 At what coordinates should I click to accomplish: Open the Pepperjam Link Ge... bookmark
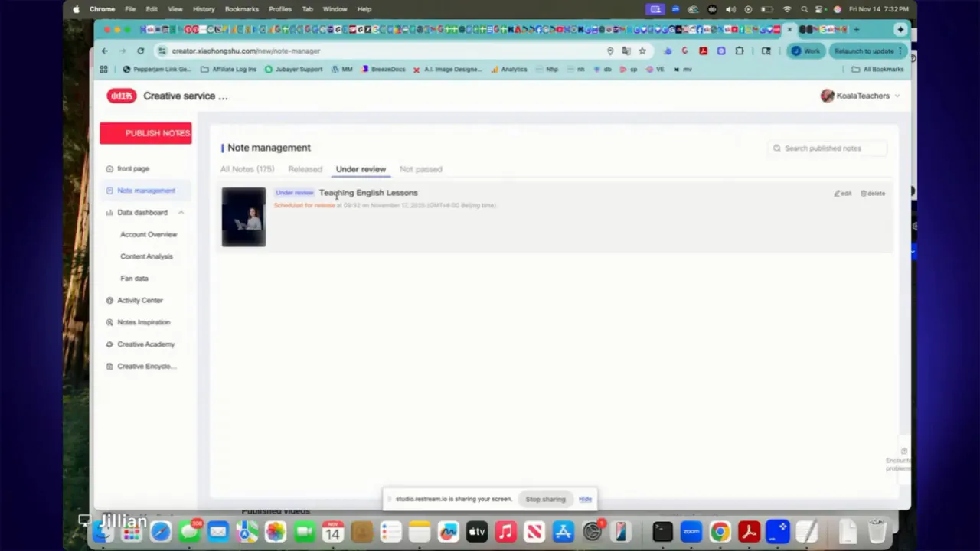(x=157, y=70)
